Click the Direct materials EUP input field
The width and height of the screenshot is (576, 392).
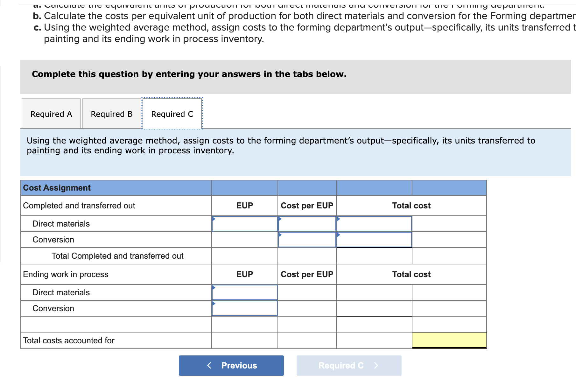point(245,224)
